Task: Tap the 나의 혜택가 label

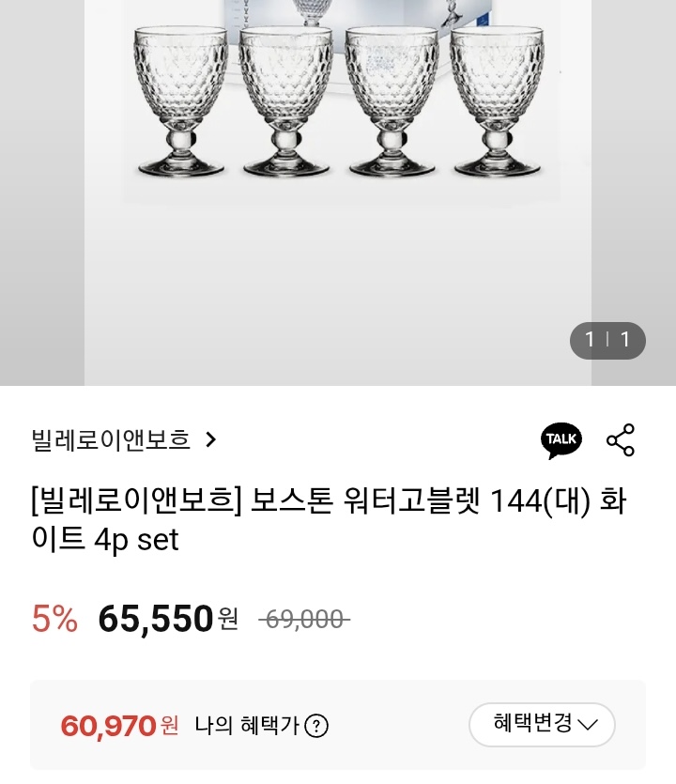Action: [x=247, y=726]
